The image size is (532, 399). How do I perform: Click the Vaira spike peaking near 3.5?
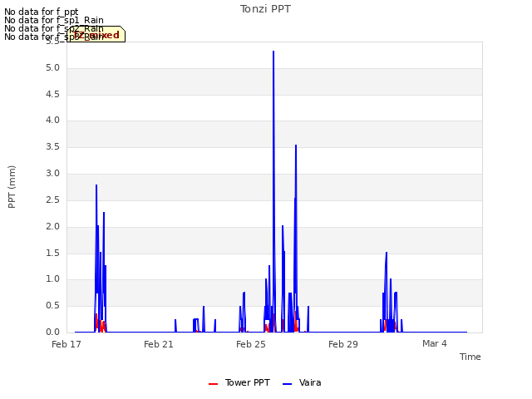tap(296, 145)
